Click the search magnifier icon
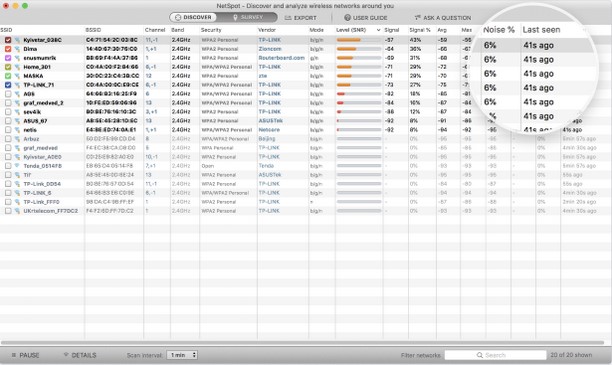The height and width of the screenshot is (365, 612). [x=480, y=355]
